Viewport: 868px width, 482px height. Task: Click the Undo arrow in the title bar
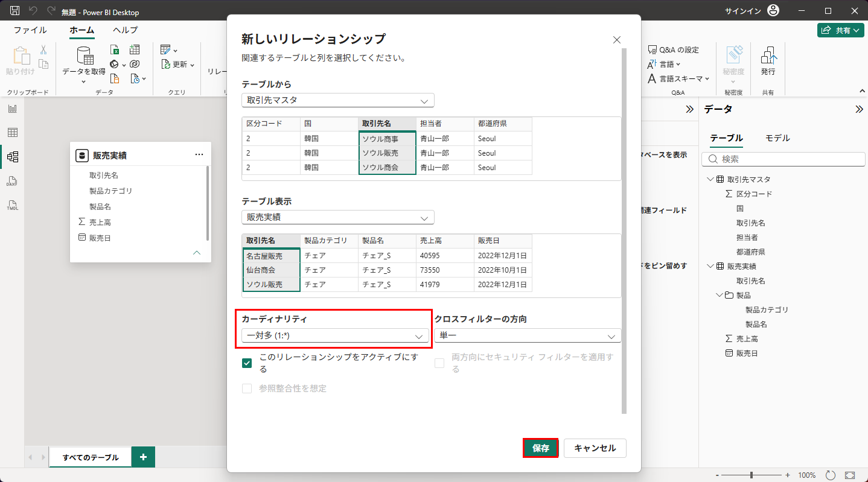point(34,11)
